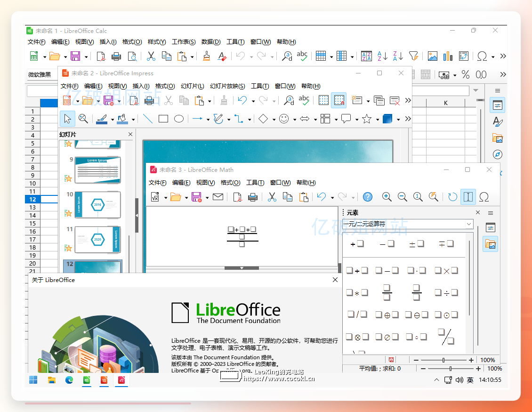532x412 pixels.
Task: Select the Insert Line tool in Impress
Action: pyautogui.click(x=147, y=119)
